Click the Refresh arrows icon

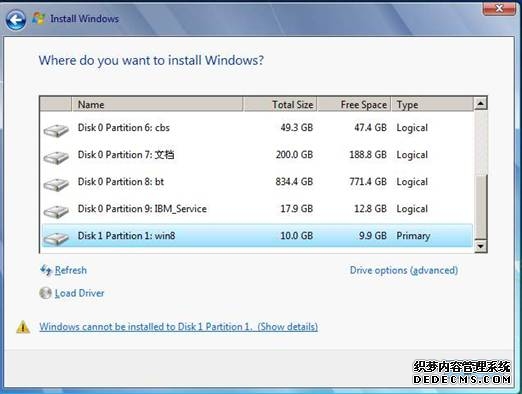coord(46,270)
